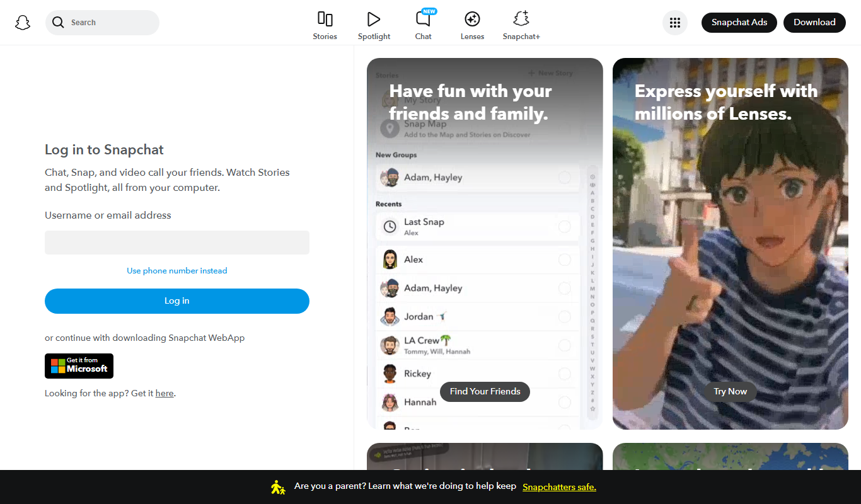The width and height of the screenshot is (861, 504).
Task: Focus the Username or email address field
Action: [x=177, y=243]
